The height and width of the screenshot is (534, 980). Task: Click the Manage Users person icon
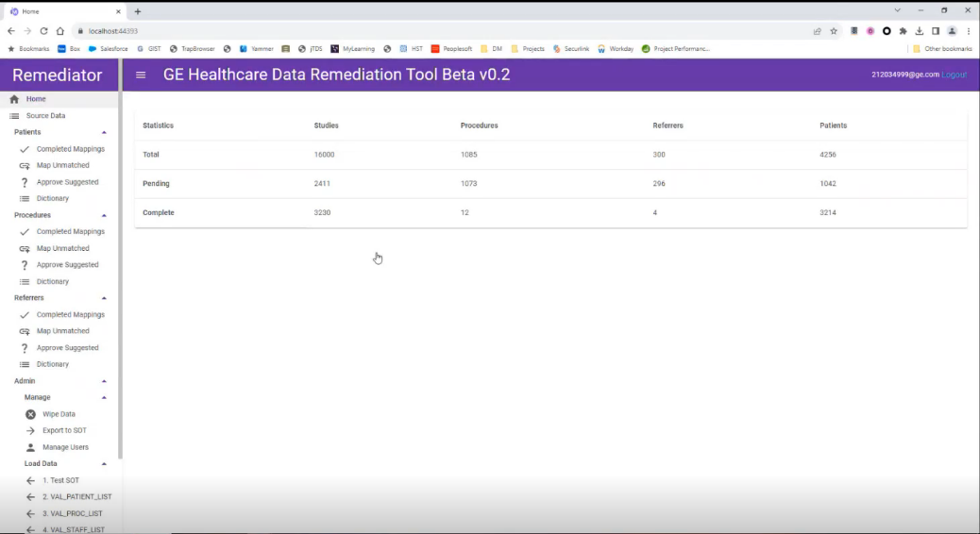[30, 448]
